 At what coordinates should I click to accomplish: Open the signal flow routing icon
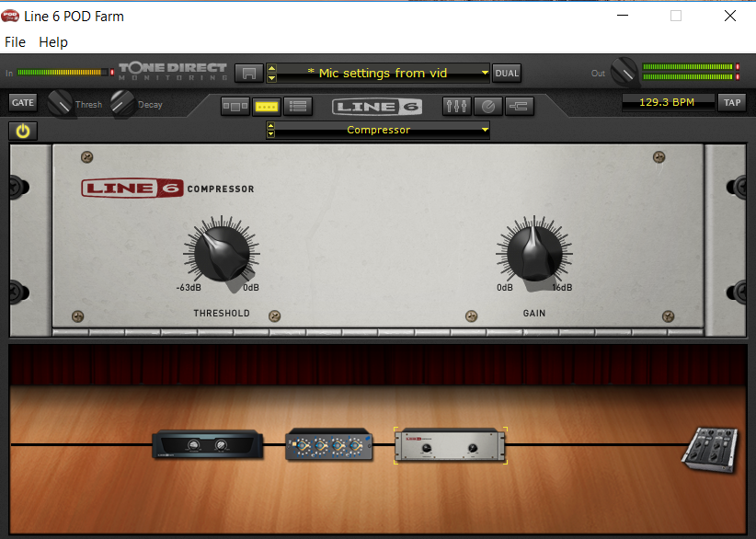tap(520, 106)
